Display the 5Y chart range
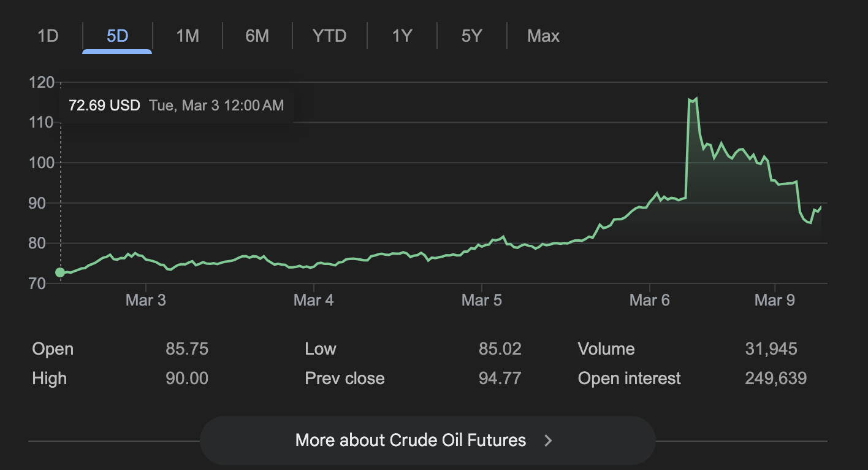Viewport: 868px width, 470px height. pos(471,36)
